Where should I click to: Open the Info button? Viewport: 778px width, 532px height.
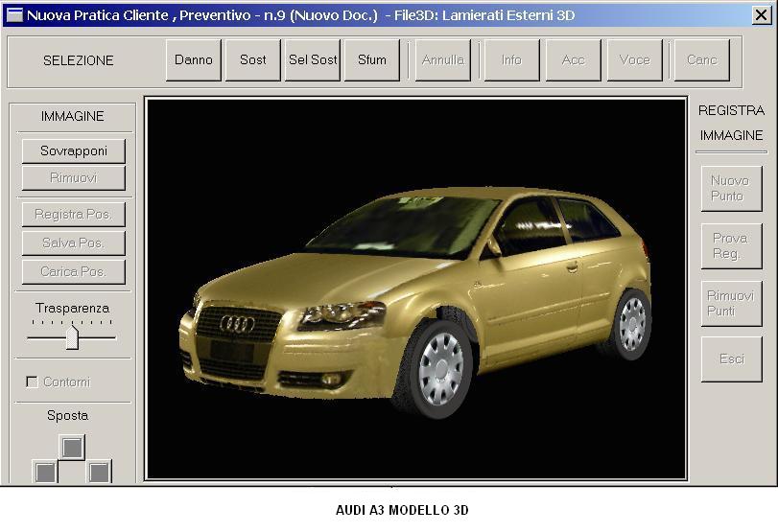click(x=511, y=60)
